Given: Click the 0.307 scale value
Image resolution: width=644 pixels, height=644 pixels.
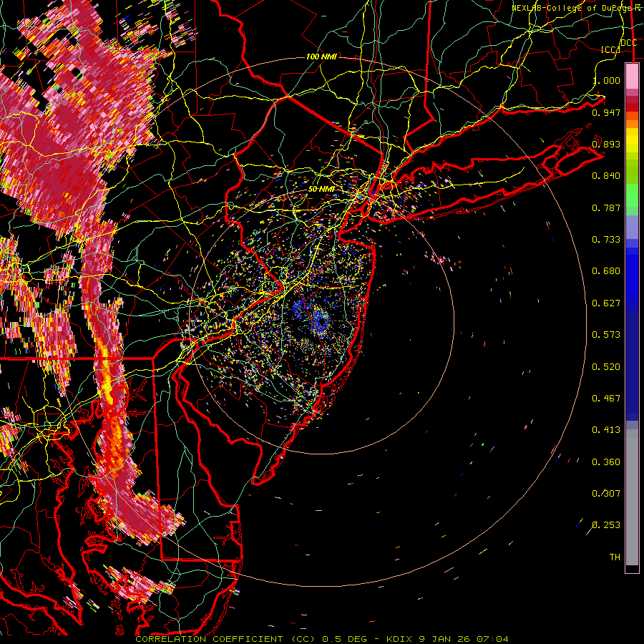Looking at the screenshot, I should (x=606, y=494).
